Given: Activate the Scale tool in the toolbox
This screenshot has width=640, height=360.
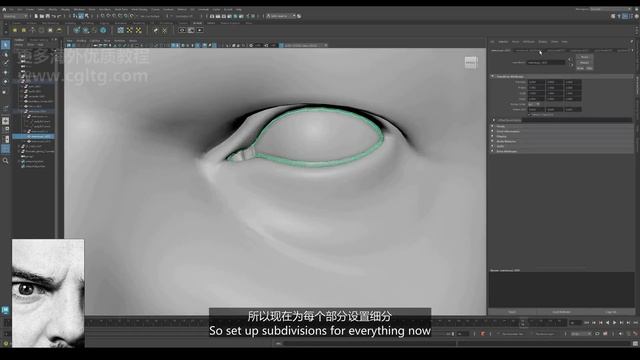Looking at the screenshot, I should pyautogui.click(x=5, y=91).
